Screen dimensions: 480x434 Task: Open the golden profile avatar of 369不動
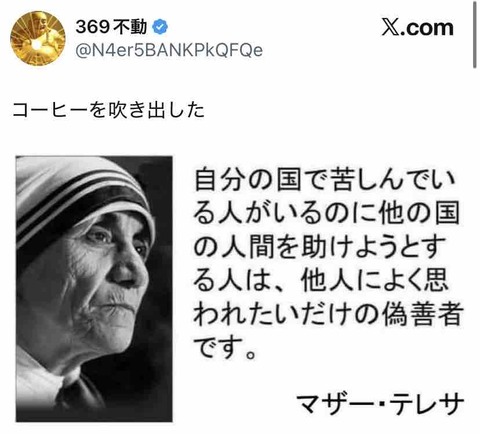click(38, 38)
